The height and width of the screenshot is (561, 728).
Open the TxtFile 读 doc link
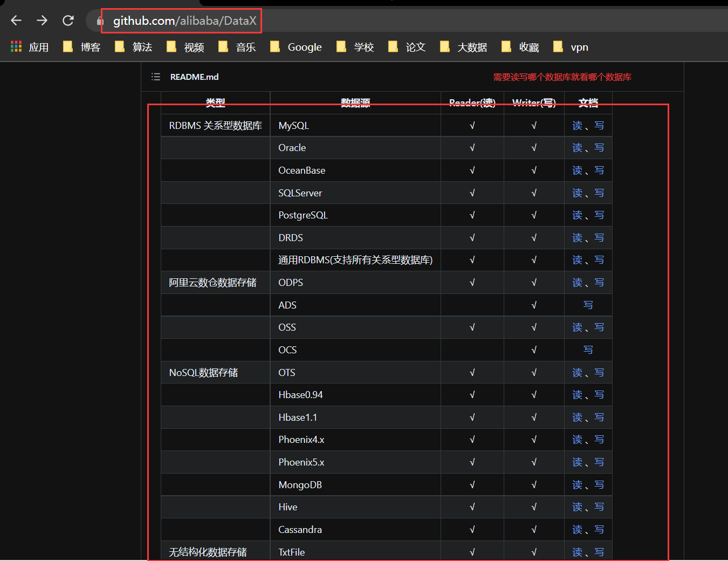click(x=578, y=552)
